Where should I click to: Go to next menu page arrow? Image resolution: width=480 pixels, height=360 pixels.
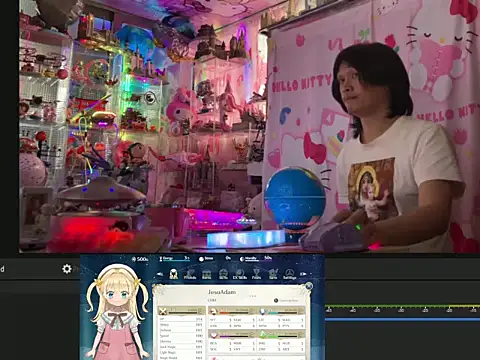[x=303, y=274]
